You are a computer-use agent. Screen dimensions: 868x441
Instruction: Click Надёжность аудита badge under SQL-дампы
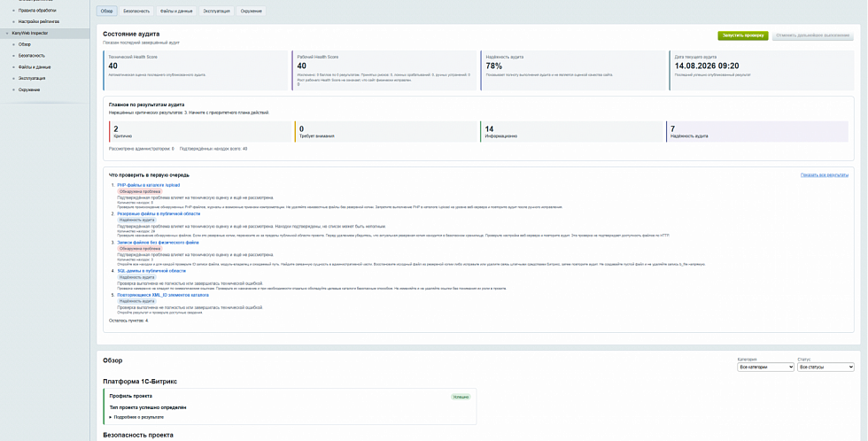pyautogui.click(x=136, y=277)
